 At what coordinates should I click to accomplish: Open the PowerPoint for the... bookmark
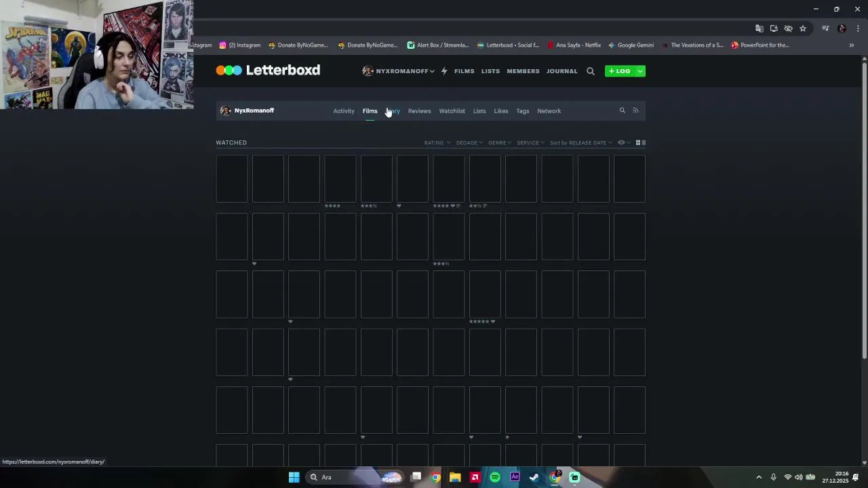[760, 45]
